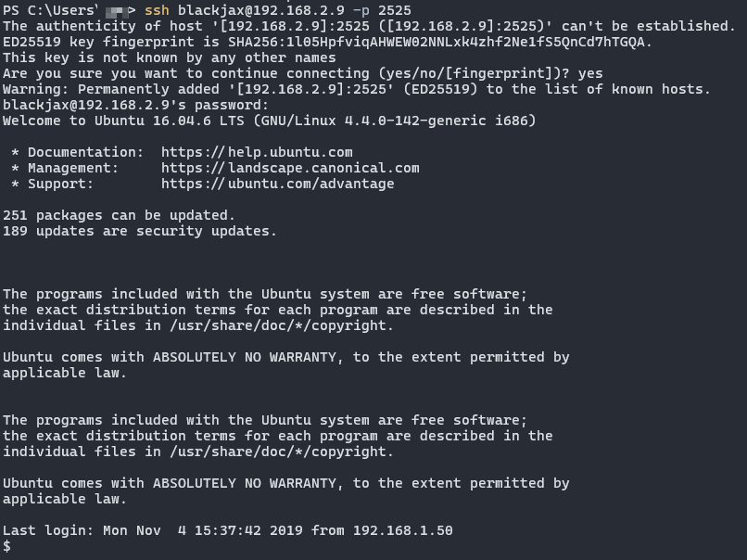Select the ssh command word
This screenshot has width=747, height=560.
tap(157, 10)
